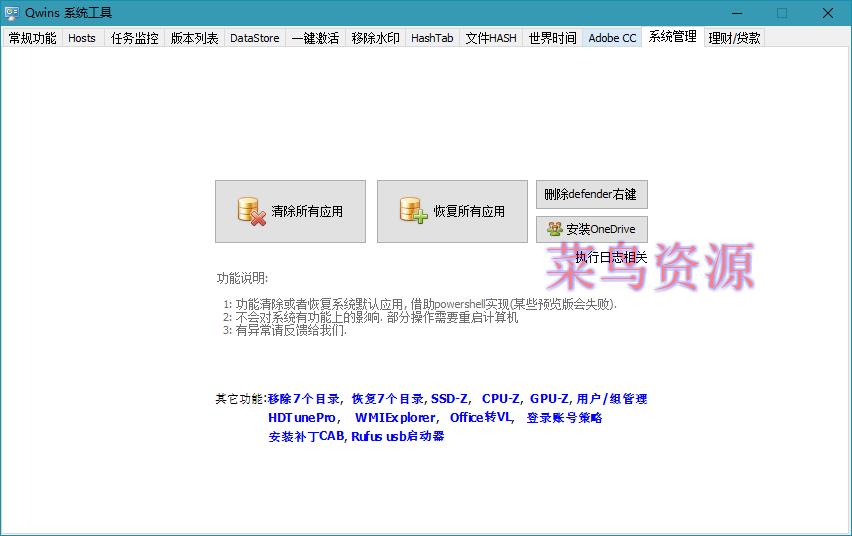Launch SSD-Z from other functions
The height and width of the screenshot is (536, 852).
(449, 399)
